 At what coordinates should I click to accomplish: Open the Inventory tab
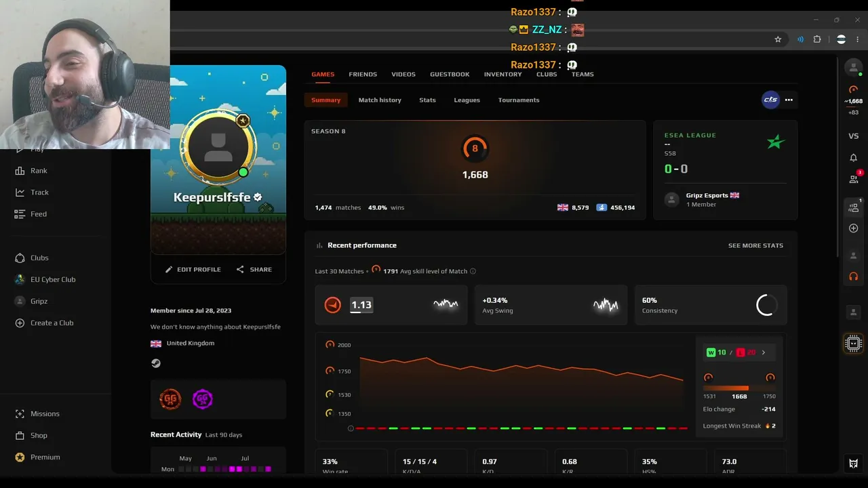tap(503, 75)
